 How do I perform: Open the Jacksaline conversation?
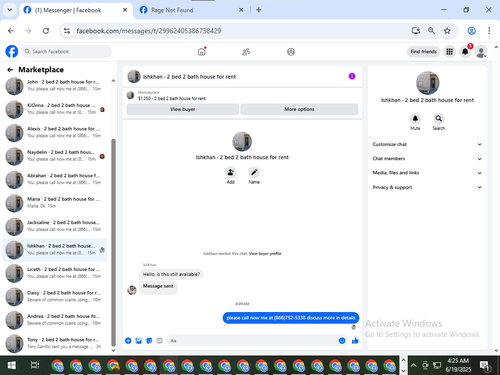point(55,226)
